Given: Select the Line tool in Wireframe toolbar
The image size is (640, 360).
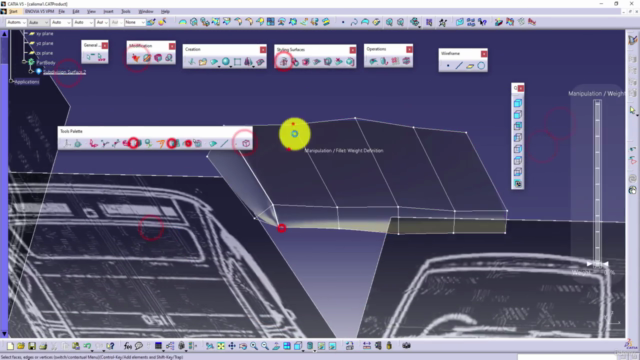Looking at the screenshot, I should (459, 66).
